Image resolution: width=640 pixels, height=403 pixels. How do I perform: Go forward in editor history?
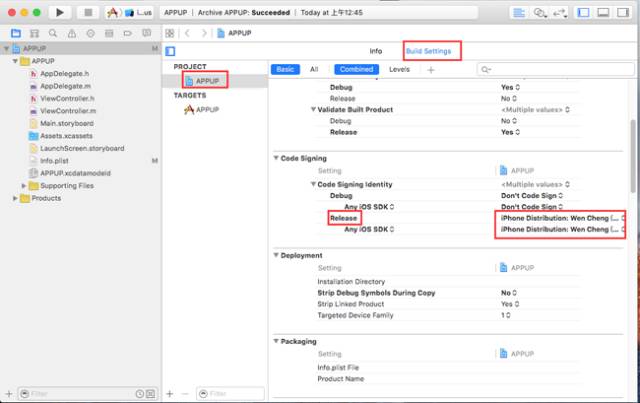point(204,33)
